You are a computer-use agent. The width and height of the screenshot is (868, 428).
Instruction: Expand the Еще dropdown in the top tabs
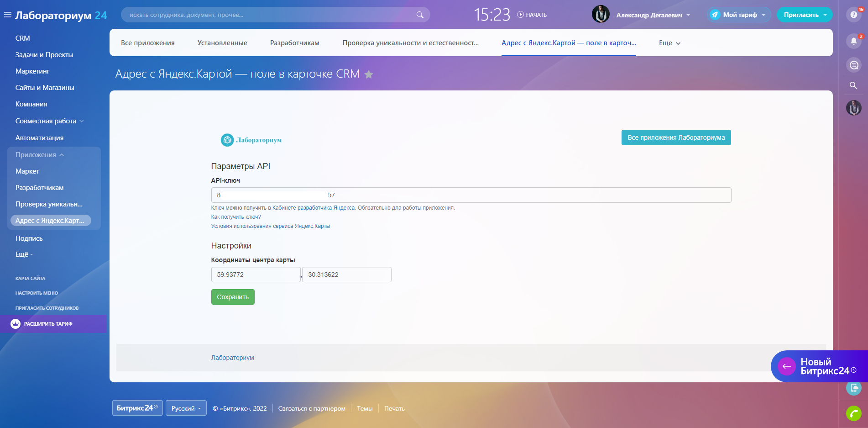coord(669,43)
